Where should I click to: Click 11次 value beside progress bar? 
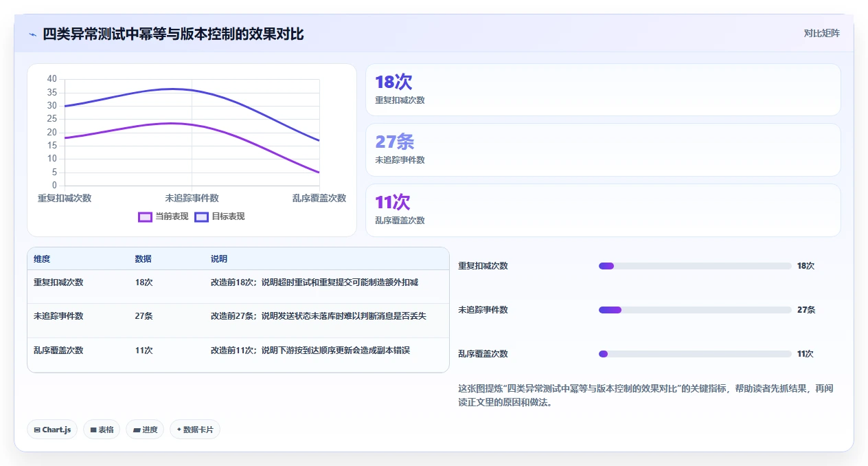[x=805, y=354]
